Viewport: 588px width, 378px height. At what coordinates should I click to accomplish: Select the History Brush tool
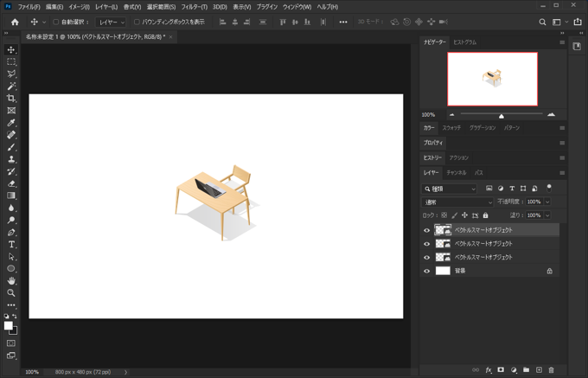[11, 171]
